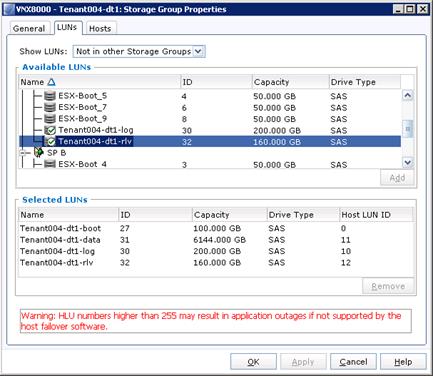Select ESX-Boot_5 in Available LUNs
This screenshot has width=433, height=376.
click(82, 96)
